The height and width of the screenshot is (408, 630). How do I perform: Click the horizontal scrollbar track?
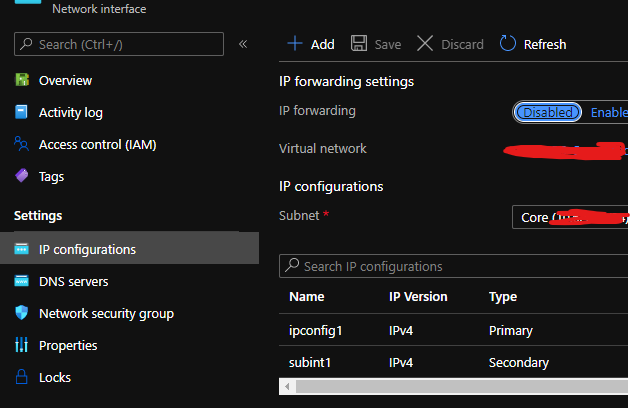(462, 386)
